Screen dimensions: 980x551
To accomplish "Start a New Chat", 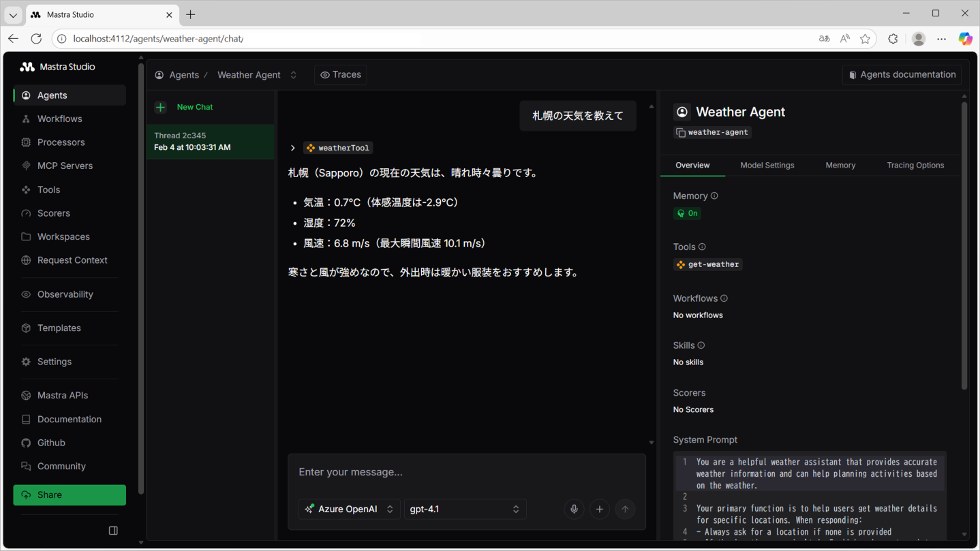I will pos(194,107).
